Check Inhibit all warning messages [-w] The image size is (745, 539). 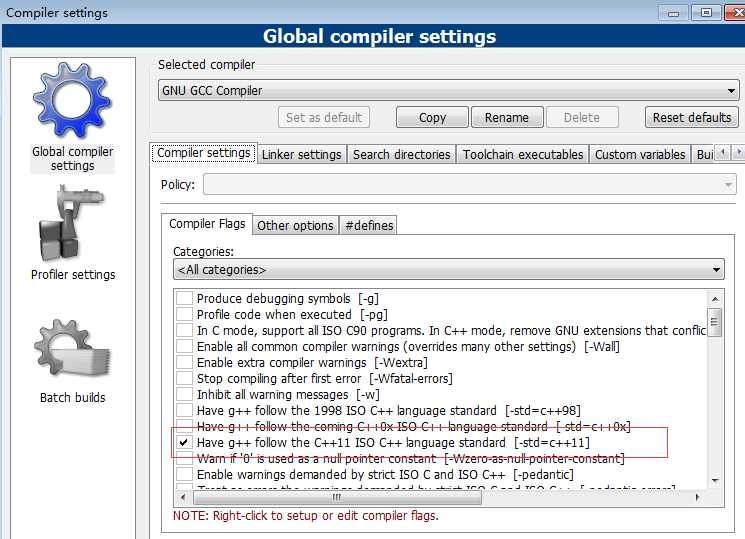[184, 395]
